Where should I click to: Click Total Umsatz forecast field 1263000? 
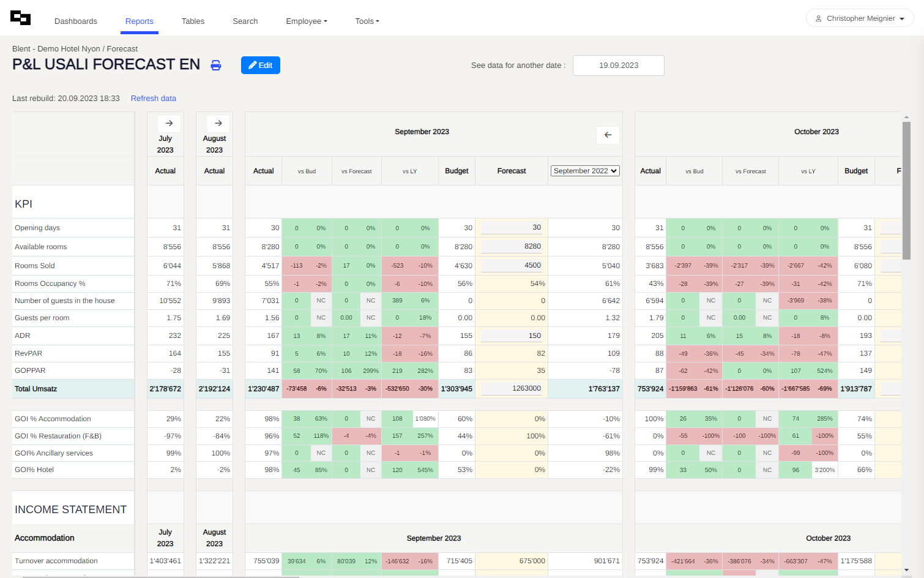coord(512,389)
